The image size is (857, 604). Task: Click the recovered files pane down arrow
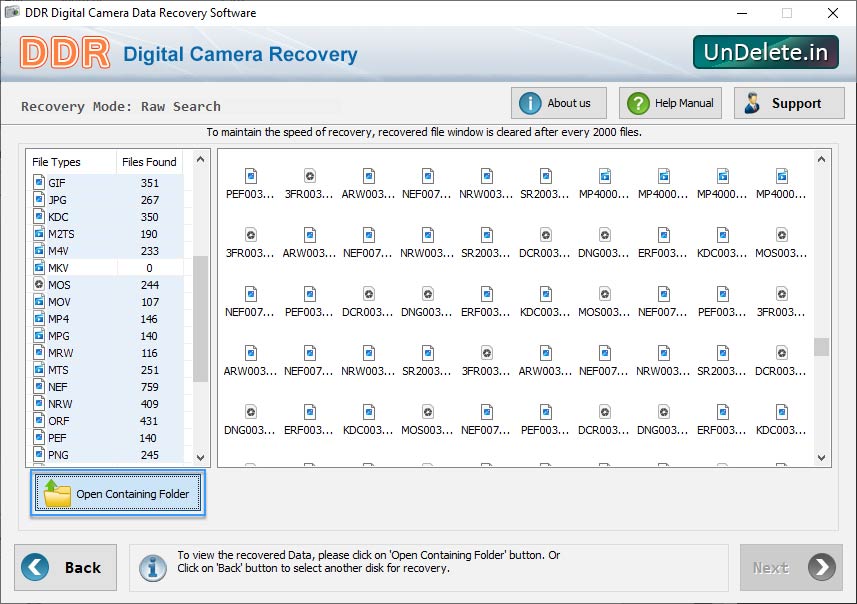tap(821, 458)
